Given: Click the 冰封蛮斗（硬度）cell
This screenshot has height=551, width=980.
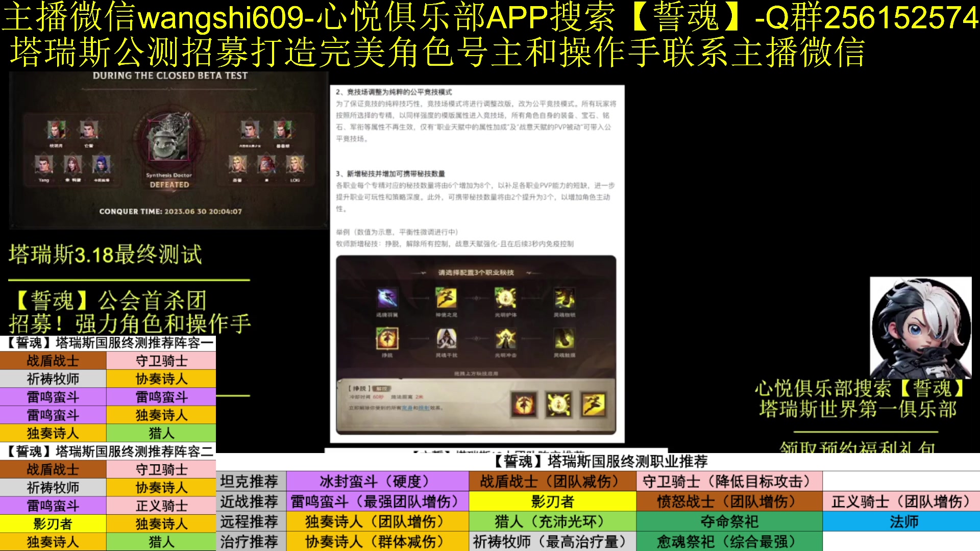Looking at the screenshot, I should pyautogui.click(x=378, y=482).
